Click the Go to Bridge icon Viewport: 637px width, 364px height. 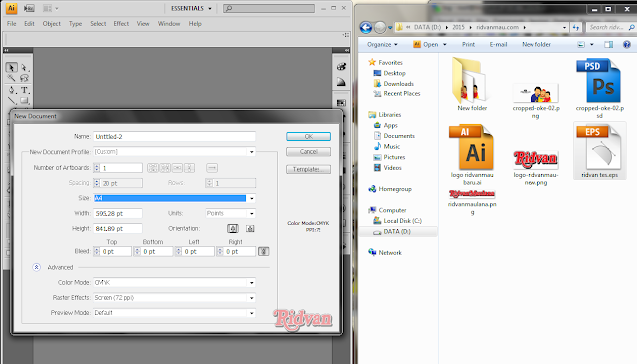pos(29,8)
